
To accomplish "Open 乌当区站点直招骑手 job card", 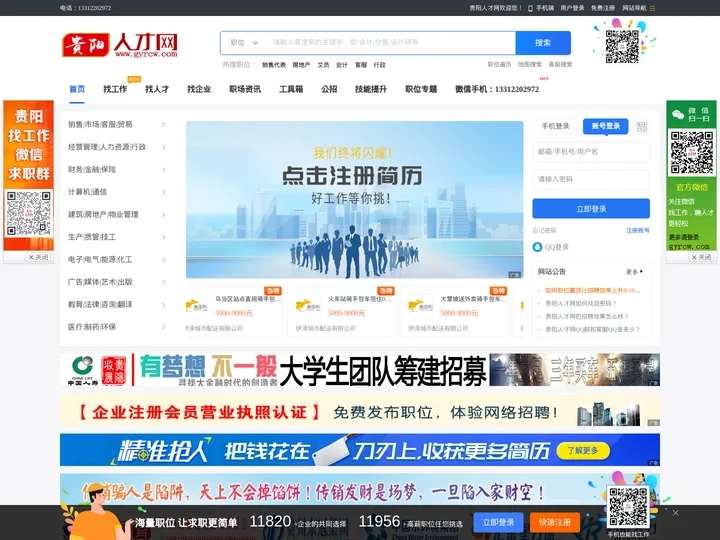I will tap(234, 313).
